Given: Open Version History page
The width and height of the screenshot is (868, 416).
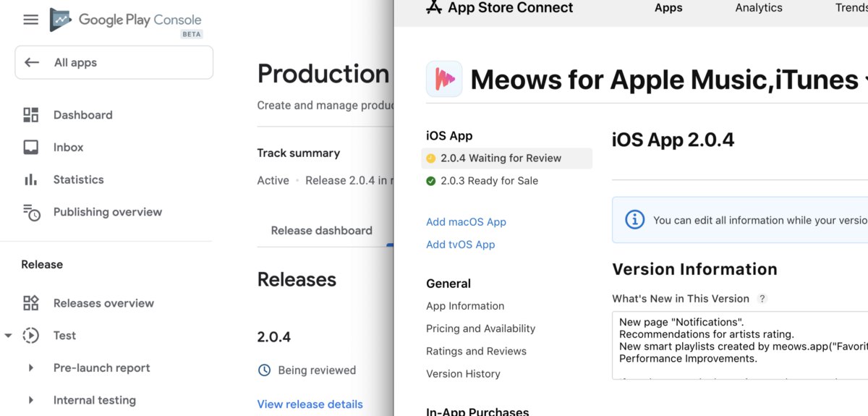Looking at the screenshot, I should tap(463, 374).
